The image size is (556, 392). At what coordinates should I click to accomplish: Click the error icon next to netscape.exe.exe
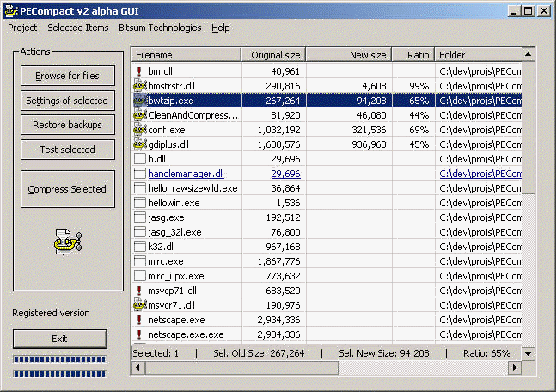pos(139,334)
